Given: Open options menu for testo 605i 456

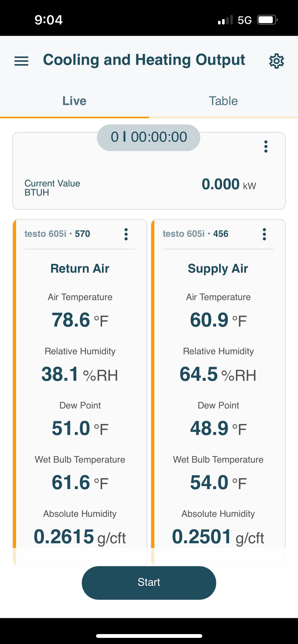Looking at the screenshot, I should 264,234.
